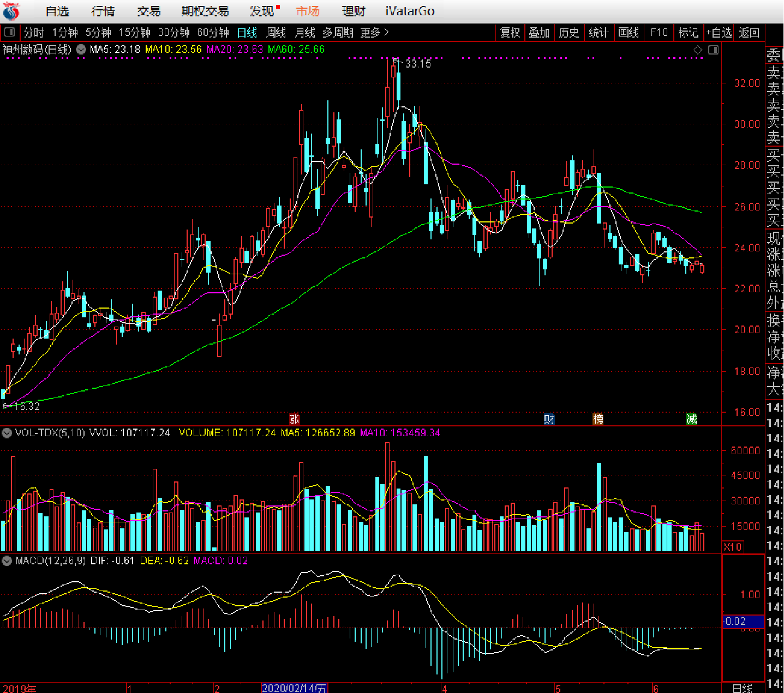Select the 多周期 multi-period tab
The height and width of the screenshot is (693, 784).
pyautogui.click(x=338, y=33)
